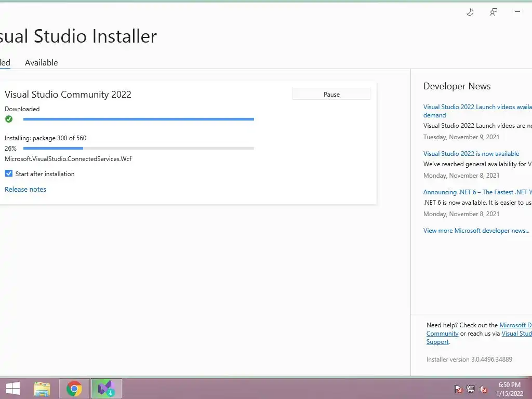Click the Downloaded progress bar
The image size is (532, 399).
[x=138, y=119]
